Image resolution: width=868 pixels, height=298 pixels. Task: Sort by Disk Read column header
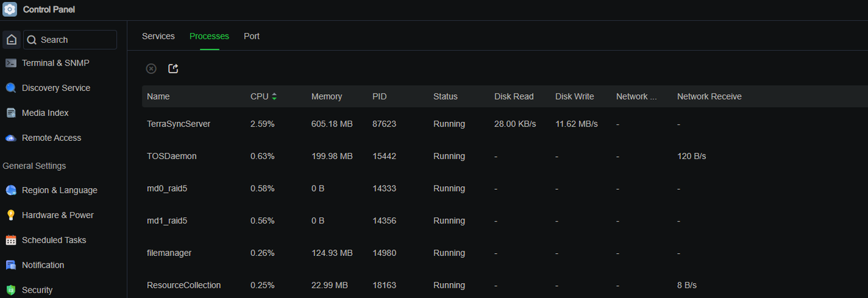coord(514,97)
